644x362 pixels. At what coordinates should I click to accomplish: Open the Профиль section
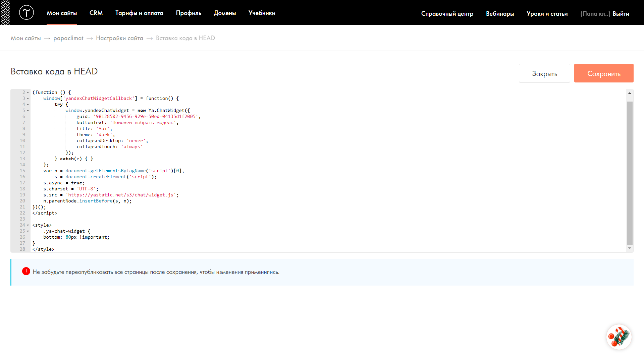pyautogui.click(x=189, y=13)
